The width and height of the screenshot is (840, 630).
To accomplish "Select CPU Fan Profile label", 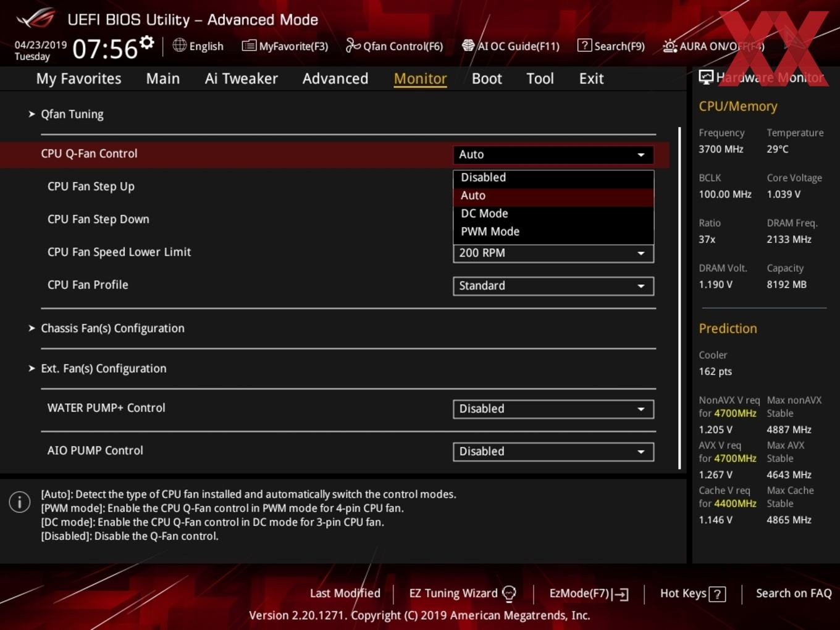I will point(88,285).
